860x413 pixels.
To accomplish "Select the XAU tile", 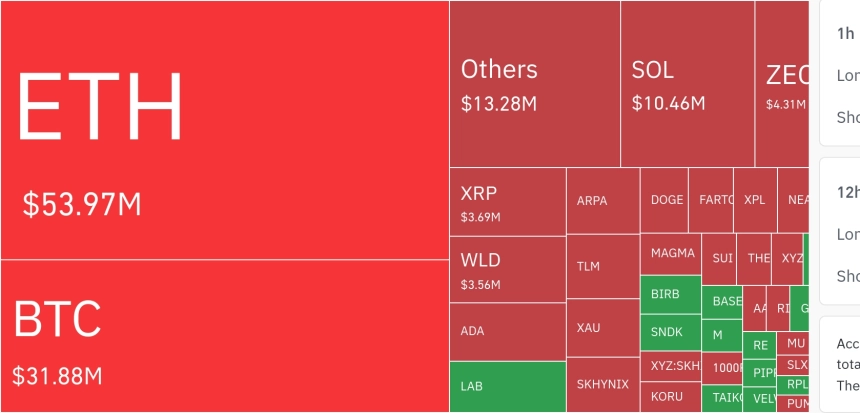I will point(603,328).
